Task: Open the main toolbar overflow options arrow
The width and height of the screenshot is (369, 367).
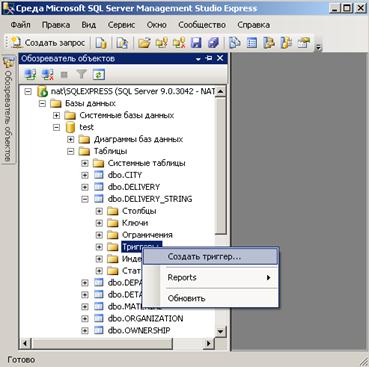Action: [x=318, y=48]
